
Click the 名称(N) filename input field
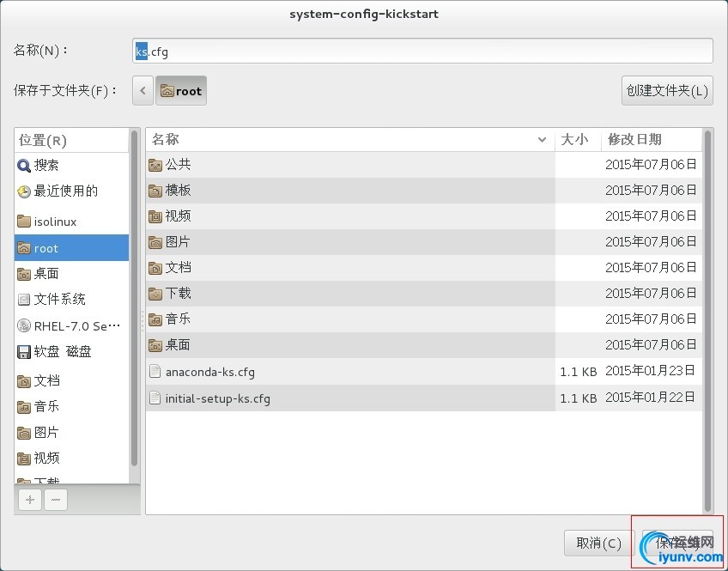pos(422,51)
